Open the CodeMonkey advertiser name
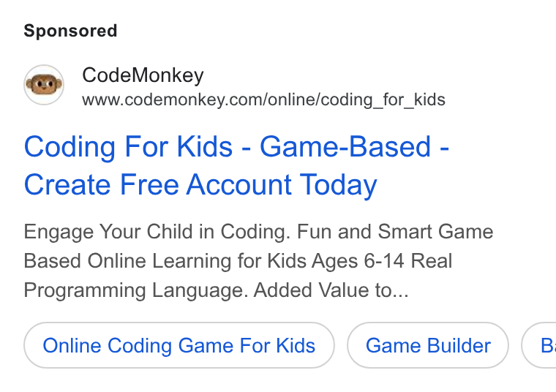This screenshot has height=392, width=556. point(143,75)
